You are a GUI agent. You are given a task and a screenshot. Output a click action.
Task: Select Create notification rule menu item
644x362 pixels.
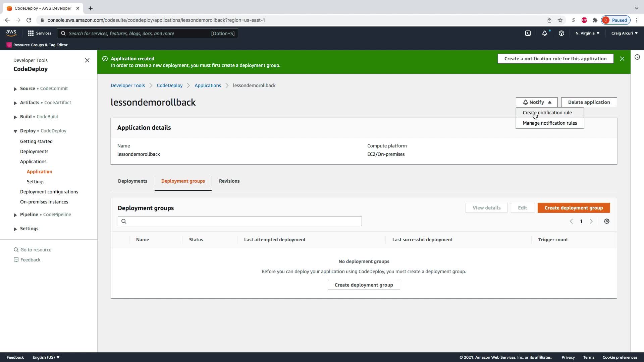[x=547, y=113]
